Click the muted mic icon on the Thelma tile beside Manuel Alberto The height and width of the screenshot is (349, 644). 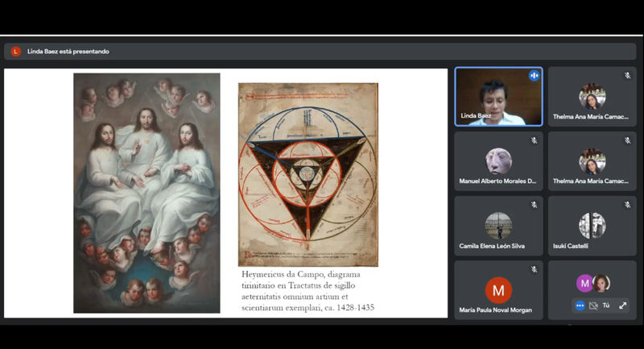628,140
